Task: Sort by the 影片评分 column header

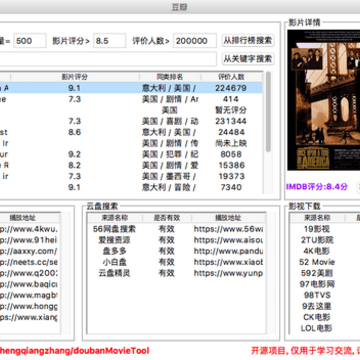Action: (x=75, y=77)
